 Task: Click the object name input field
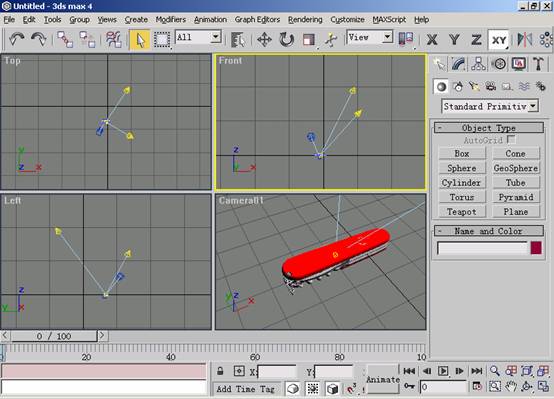click(x=482, y=248)
